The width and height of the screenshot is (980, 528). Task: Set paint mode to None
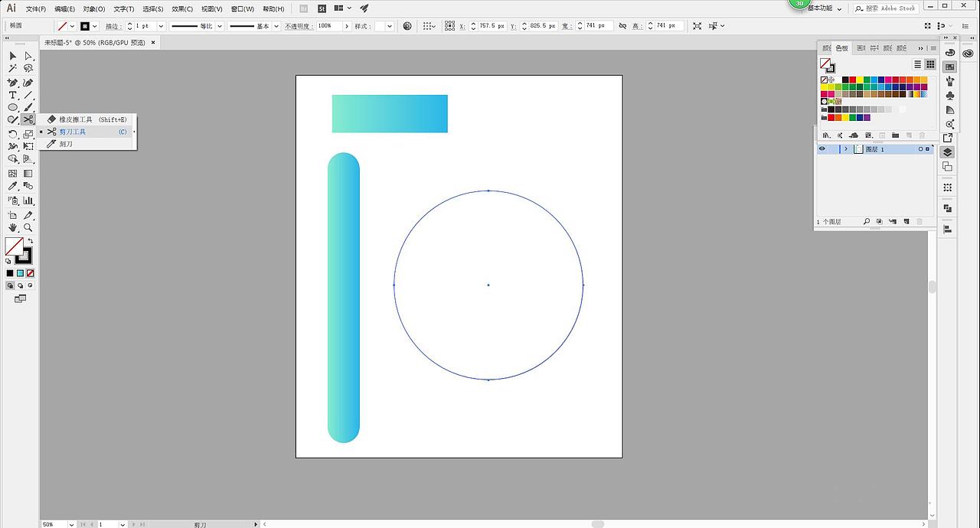coord(31,272)
